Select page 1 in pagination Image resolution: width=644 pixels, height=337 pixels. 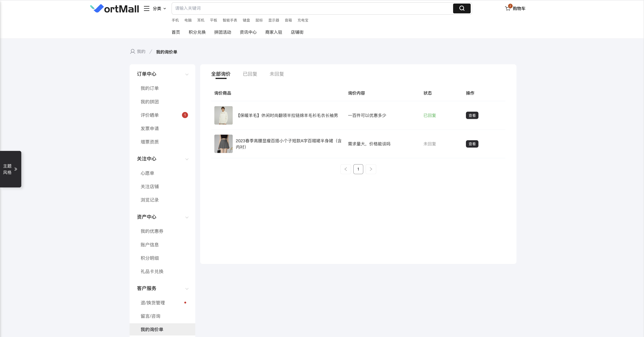tap(358, 169)
